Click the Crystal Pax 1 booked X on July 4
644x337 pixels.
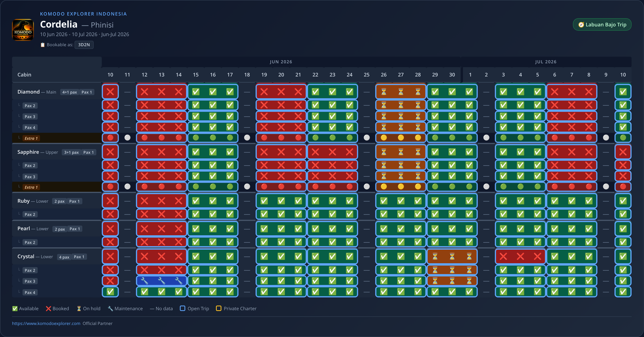pyautogui.click(x=520, y=256)
